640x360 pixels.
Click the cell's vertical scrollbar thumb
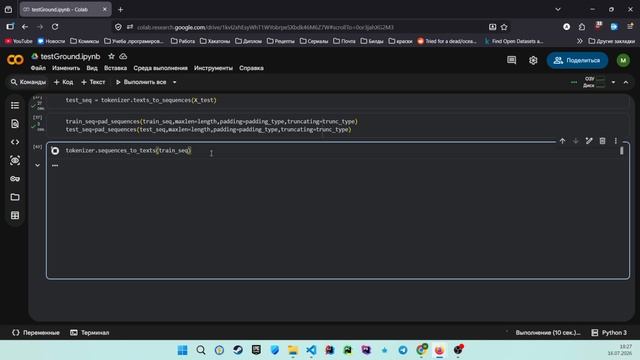click(622, 151)
